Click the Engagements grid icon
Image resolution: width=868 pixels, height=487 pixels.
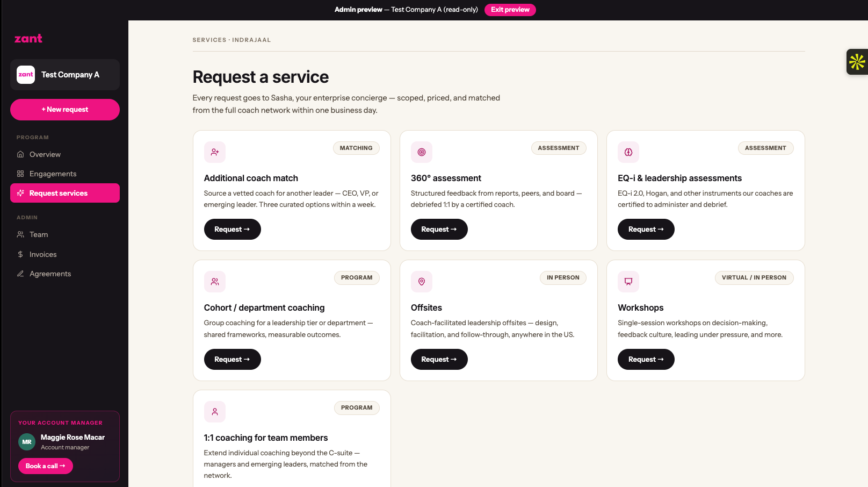coord(20,174)
